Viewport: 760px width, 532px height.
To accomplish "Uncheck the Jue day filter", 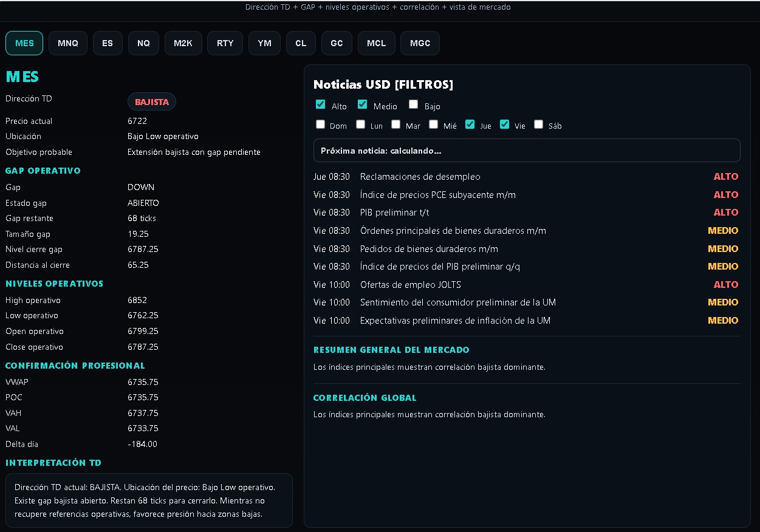I will coord(470,124).
